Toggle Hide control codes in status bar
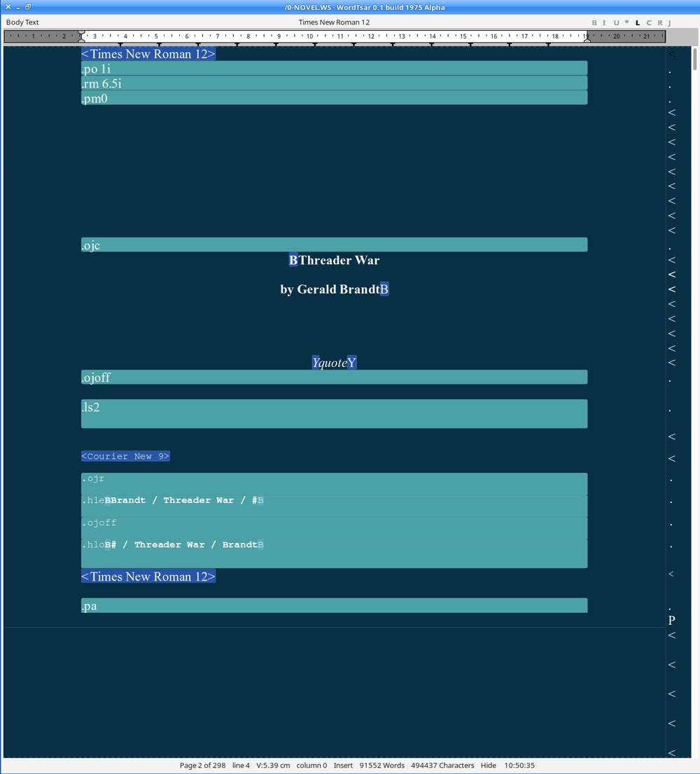The image size is (700, 774). click(x=489, y=766)
